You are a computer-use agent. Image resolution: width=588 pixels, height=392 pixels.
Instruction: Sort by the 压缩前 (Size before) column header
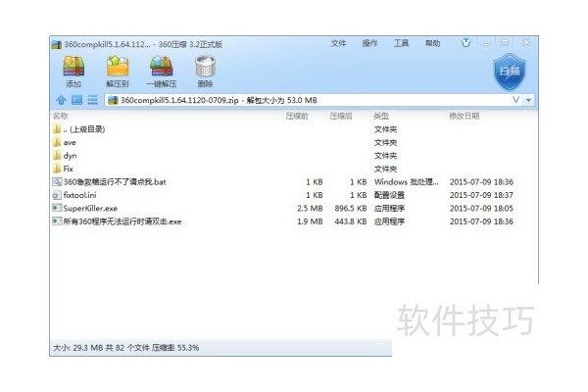pos(297,116)
